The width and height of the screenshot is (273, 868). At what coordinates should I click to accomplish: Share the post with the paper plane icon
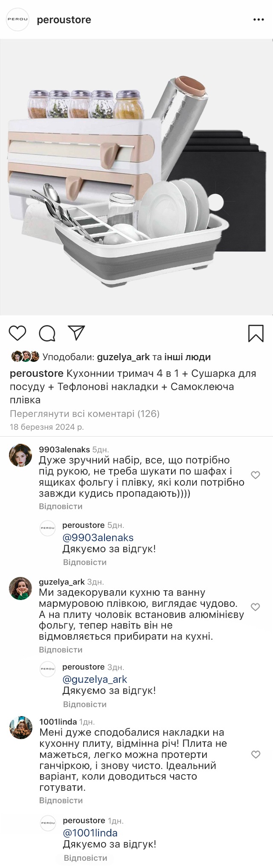[77, 333]
